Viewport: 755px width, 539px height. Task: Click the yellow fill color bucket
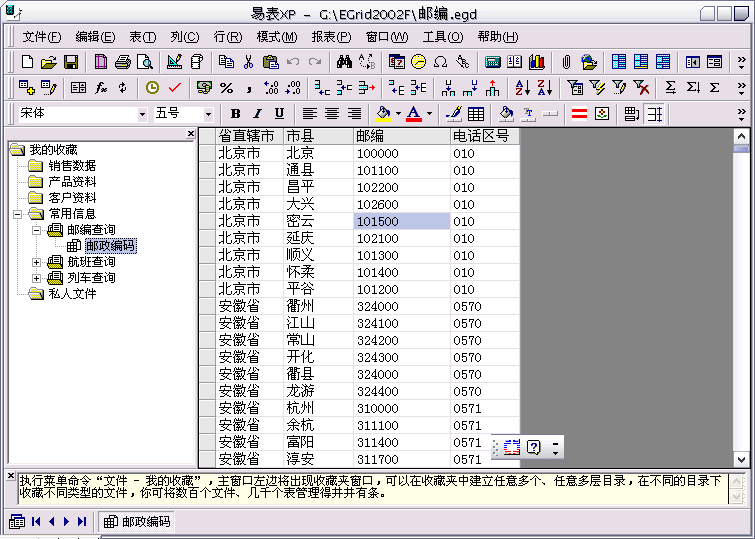click(x=383, y=114)
